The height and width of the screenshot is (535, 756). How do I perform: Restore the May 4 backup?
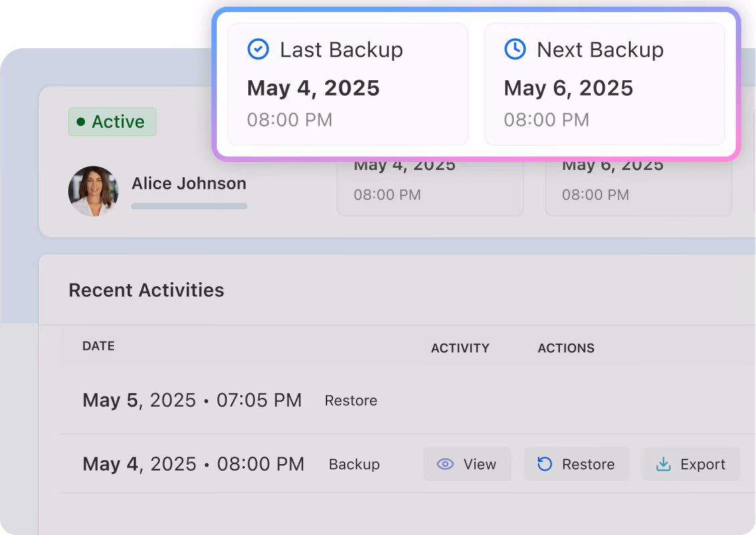click(x=577, y=464)
